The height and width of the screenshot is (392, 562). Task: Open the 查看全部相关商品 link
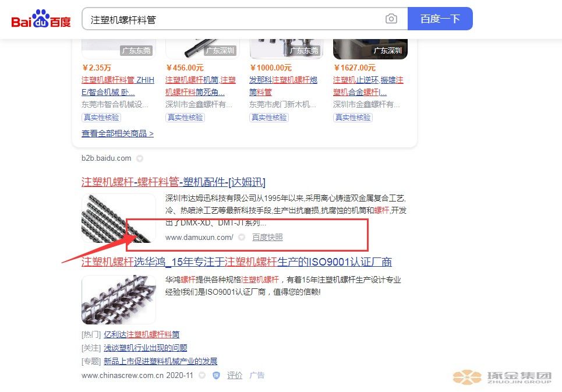tap(118, 133)
